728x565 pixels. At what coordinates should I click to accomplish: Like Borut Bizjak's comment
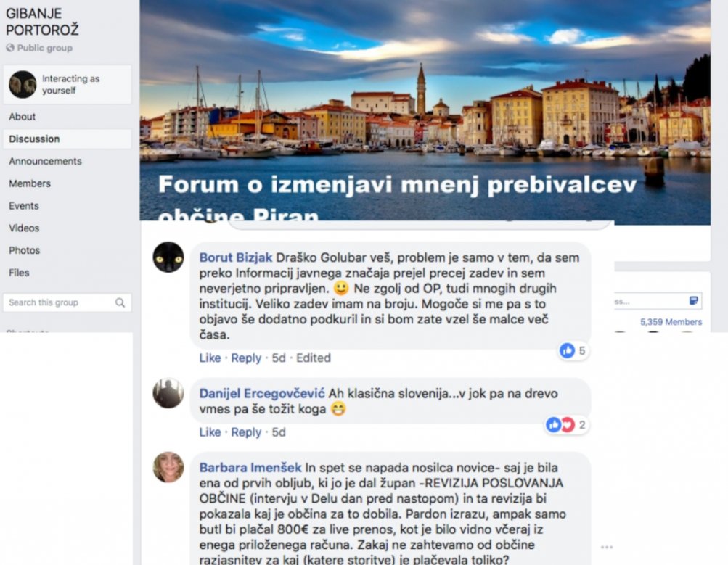click(210, 358)
